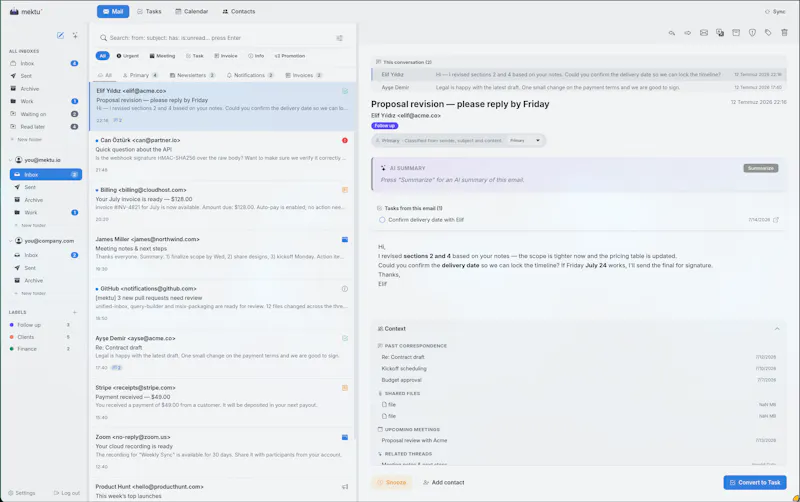Image resolution: width=800 pixels, height=502 pixels.
Task: Click the compose new email pencil icon
Action: (x=60, y=35)
